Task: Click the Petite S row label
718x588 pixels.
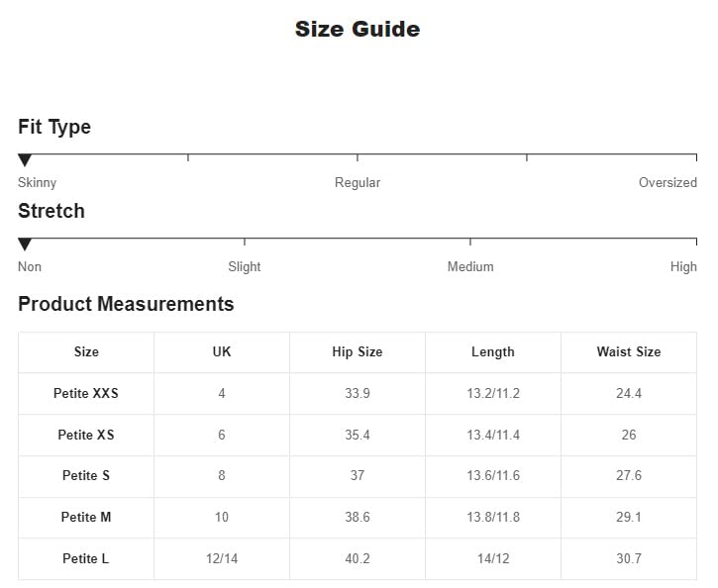Action: (86, 476)
